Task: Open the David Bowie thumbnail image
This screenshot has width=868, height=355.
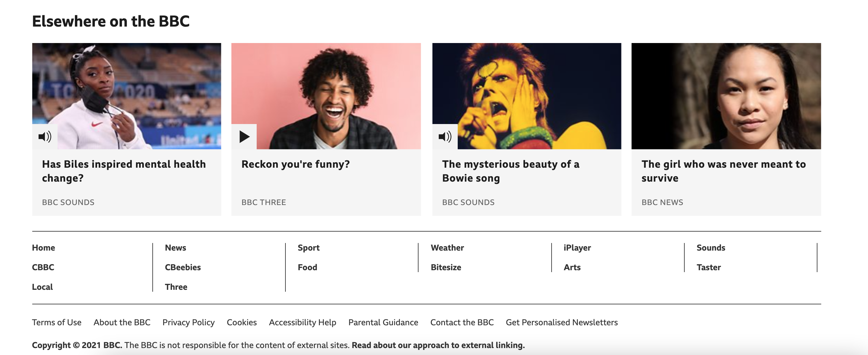Action: [x=527, y=96]
